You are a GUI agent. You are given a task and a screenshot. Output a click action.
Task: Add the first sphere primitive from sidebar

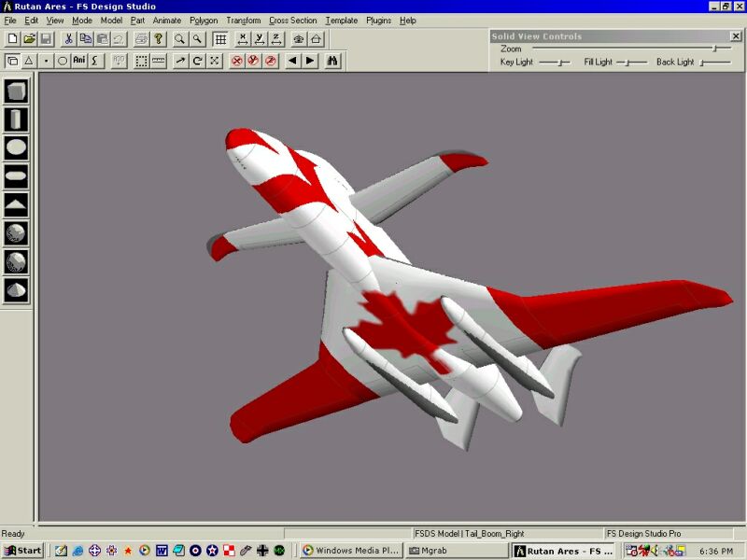coord(16,233)
